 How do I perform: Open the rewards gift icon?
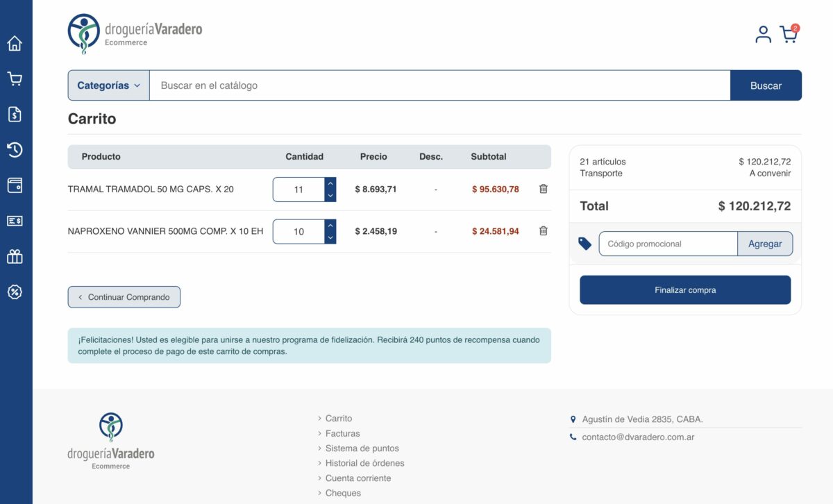click(15, 256)
